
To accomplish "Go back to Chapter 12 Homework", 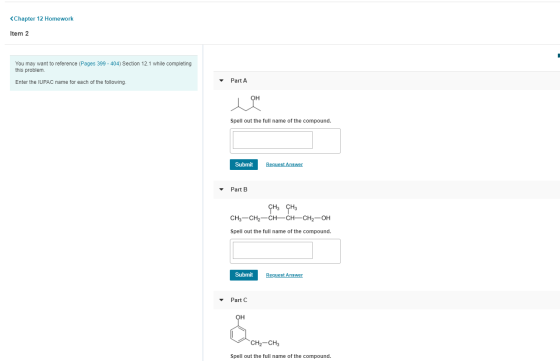I will point(42,19).
